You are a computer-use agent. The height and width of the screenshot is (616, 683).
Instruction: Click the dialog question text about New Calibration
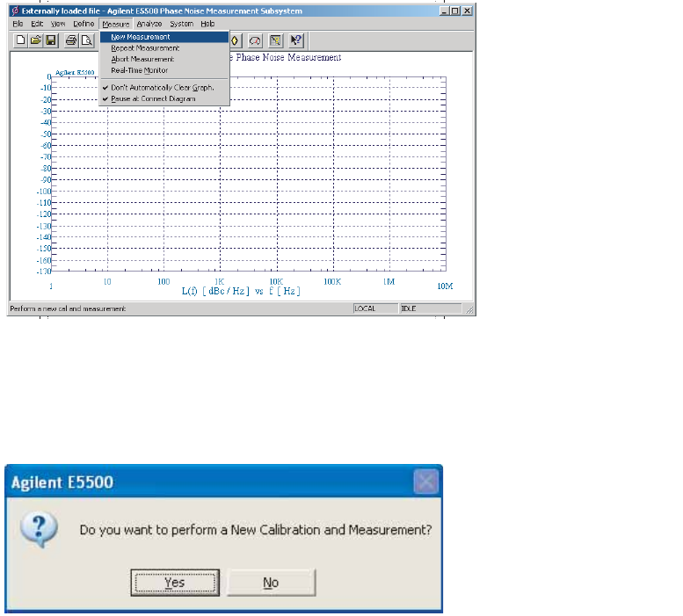(256, 530)
